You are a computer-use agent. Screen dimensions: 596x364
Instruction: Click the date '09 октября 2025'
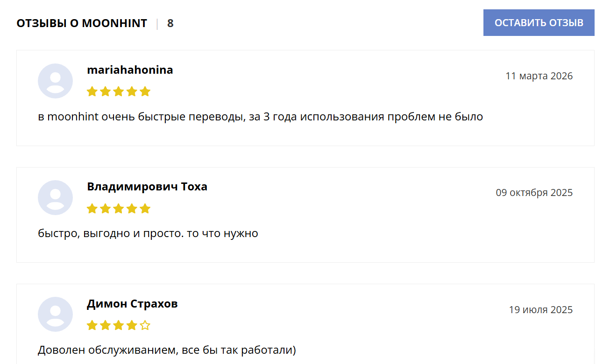534,193
